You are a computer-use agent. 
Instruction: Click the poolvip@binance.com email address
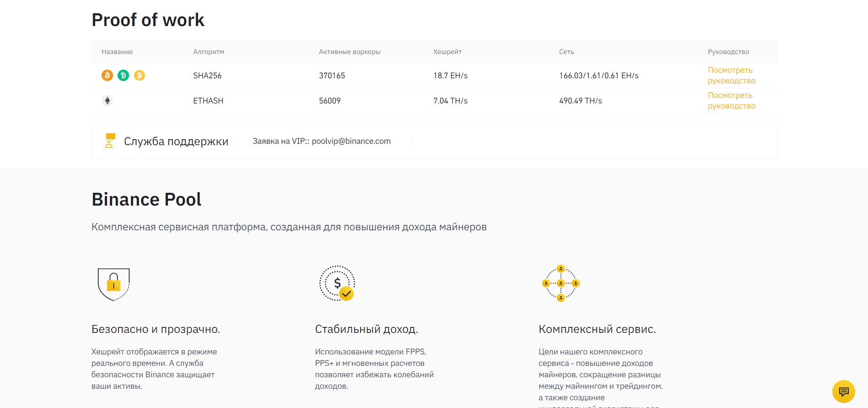[x=351, y=141]
